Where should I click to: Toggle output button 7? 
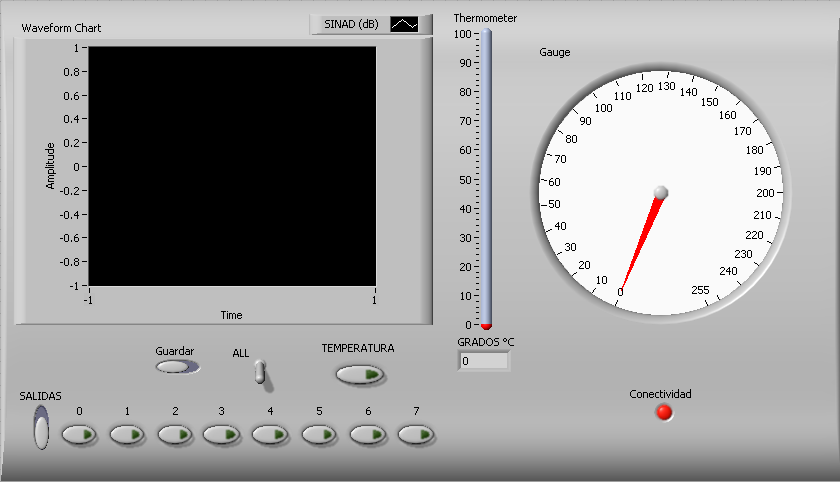pyautogui.click(x=417, y=435)
